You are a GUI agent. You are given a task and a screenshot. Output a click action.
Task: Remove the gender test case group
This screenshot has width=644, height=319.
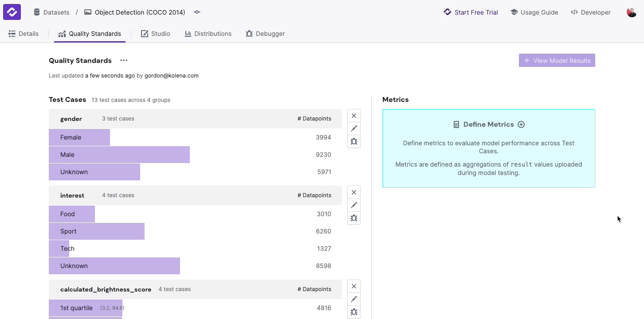pos(353,116)
